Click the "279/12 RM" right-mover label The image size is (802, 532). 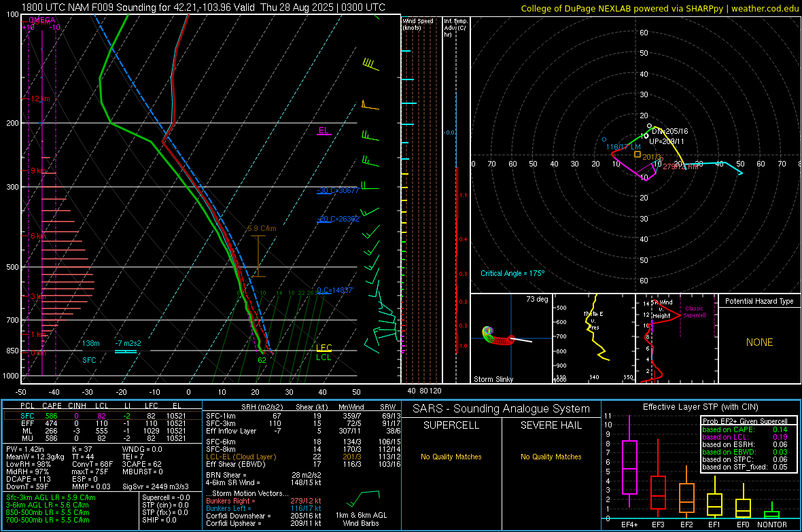tap(680, 166)
